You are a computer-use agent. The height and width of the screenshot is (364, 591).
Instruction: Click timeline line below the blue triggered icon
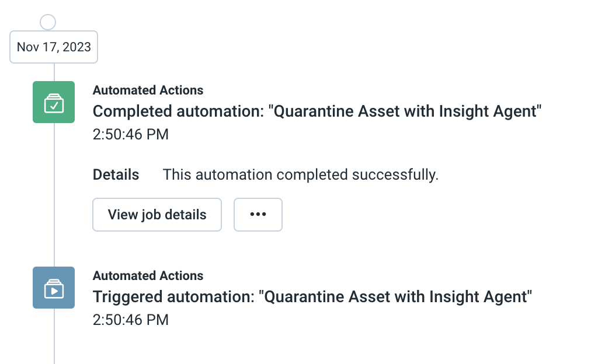tap(54, 338)
